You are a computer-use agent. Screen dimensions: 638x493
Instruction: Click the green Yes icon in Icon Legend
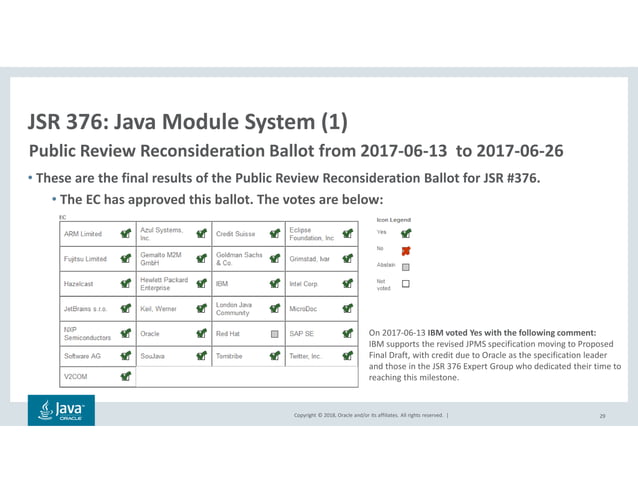pyautogui.click(x=406, y=233)
